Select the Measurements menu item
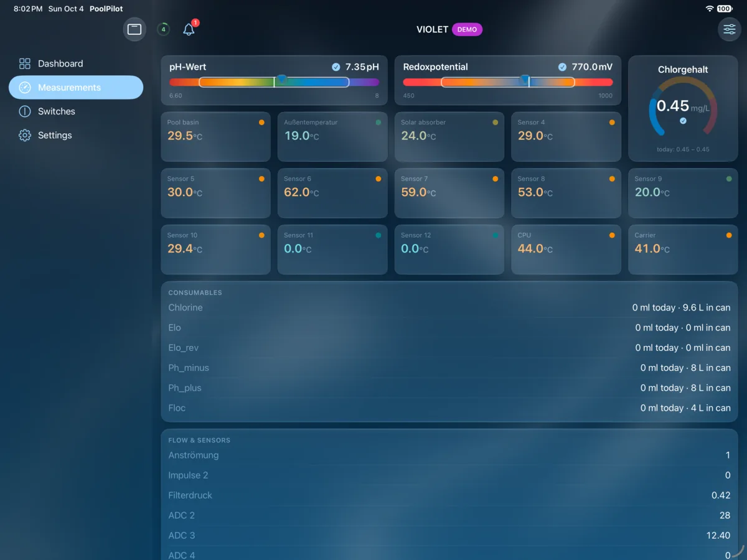This screenshot has width=747, height=560. pyautogui.click(x=76, y=87)
